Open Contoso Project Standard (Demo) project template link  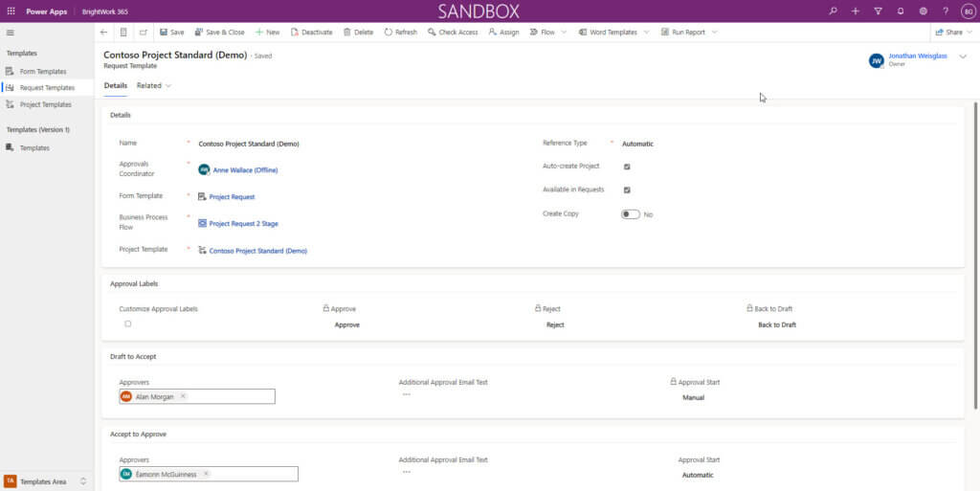coord(258,251)
